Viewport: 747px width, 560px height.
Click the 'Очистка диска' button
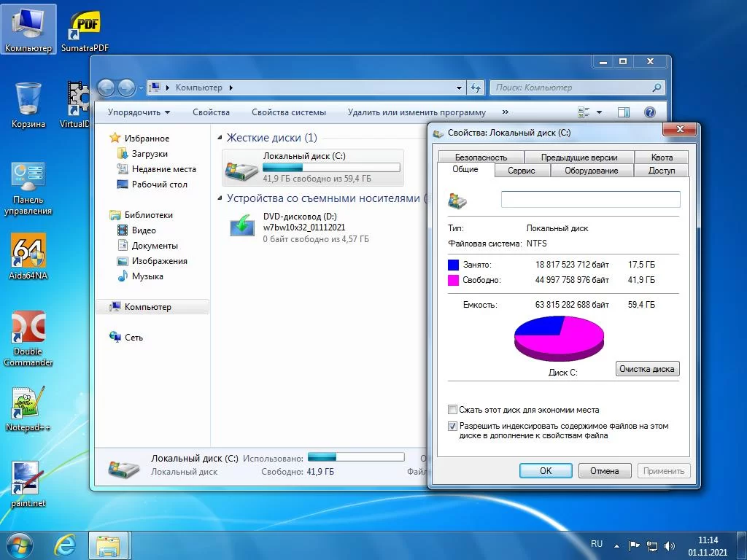click(x=647, y=369)
